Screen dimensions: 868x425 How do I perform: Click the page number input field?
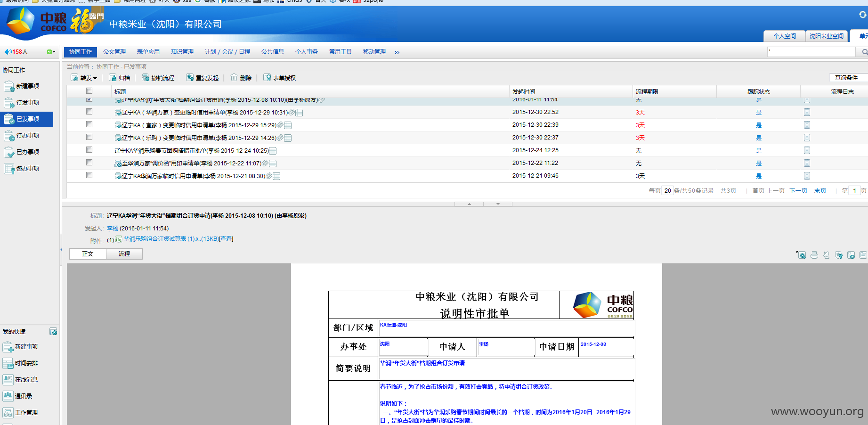[854, 191]
